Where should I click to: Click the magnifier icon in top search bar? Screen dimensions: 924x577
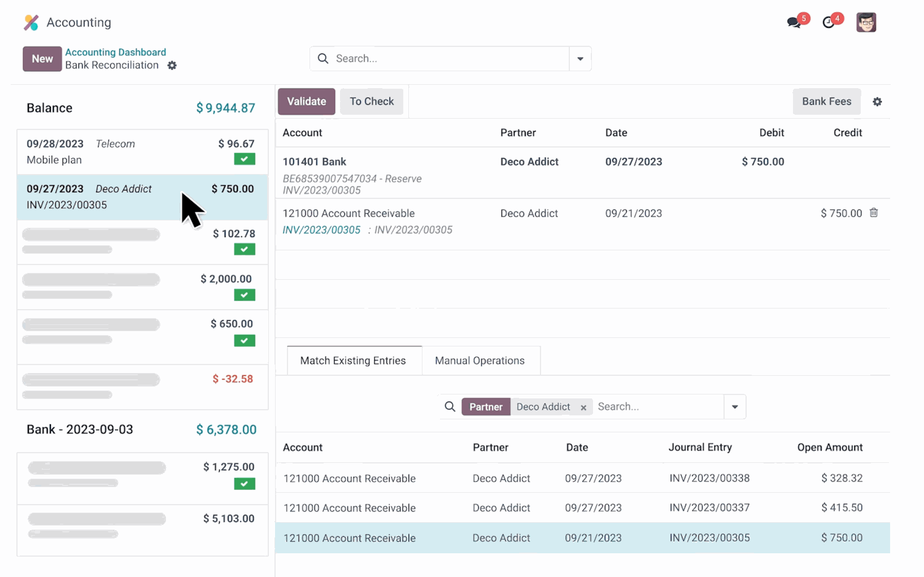[x=323, y=59]
